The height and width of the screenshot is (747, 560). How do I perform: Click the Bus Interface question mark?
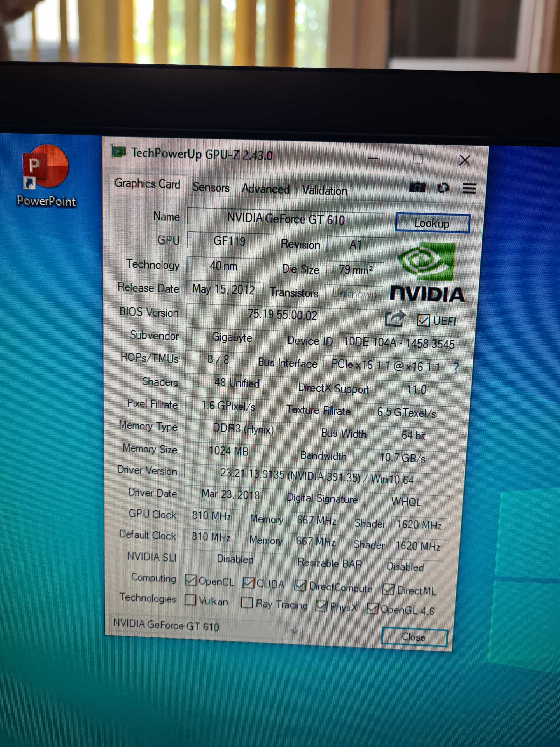pos(456,368)
